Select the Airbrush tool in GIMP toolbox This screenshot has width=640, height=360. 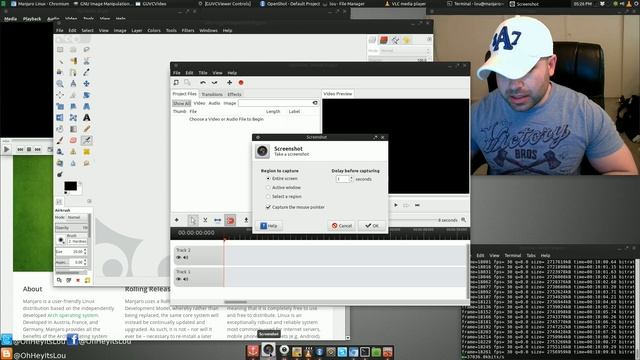(x=86, y=140)
